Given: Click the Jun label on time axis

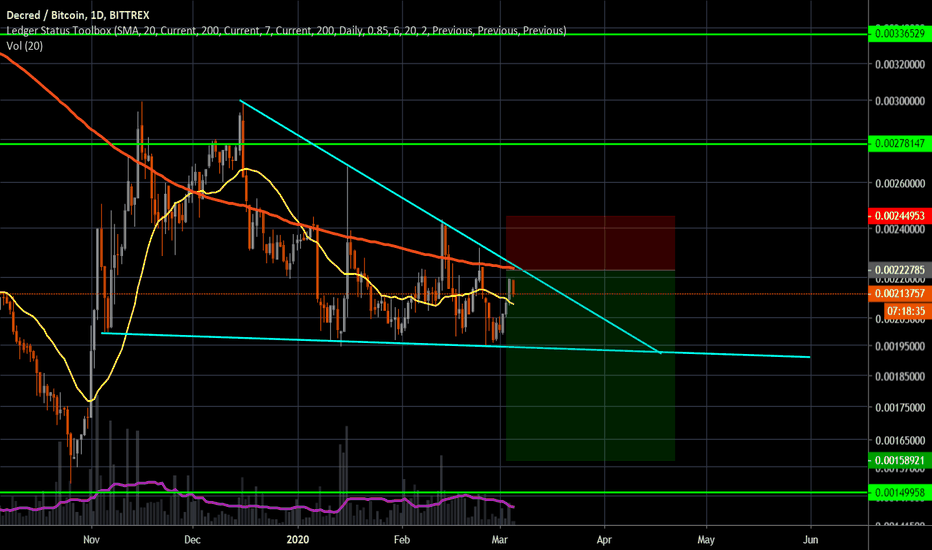Looking at the screenshot, I should pyautogui.click(x=810, y=539).
